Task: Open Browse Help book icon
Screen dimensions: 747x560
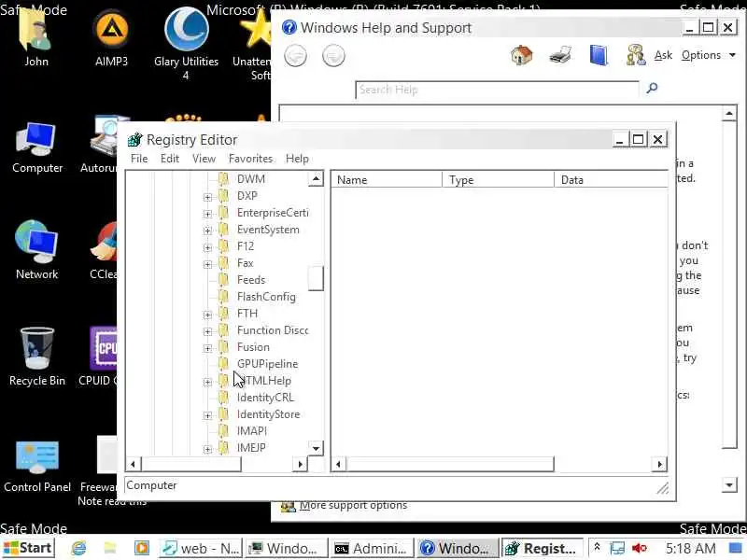Action: [599, 55]
